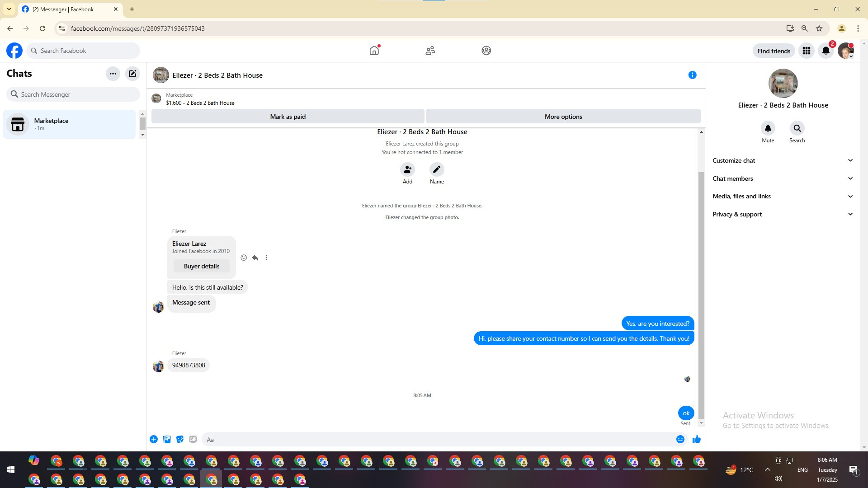
Task: Open the Friends tab
Action: click(x=430, y=51)
